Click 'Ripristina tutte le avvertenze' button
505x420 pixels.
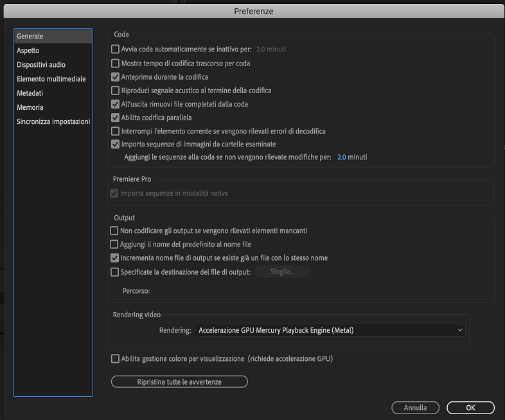click(179, 382)
